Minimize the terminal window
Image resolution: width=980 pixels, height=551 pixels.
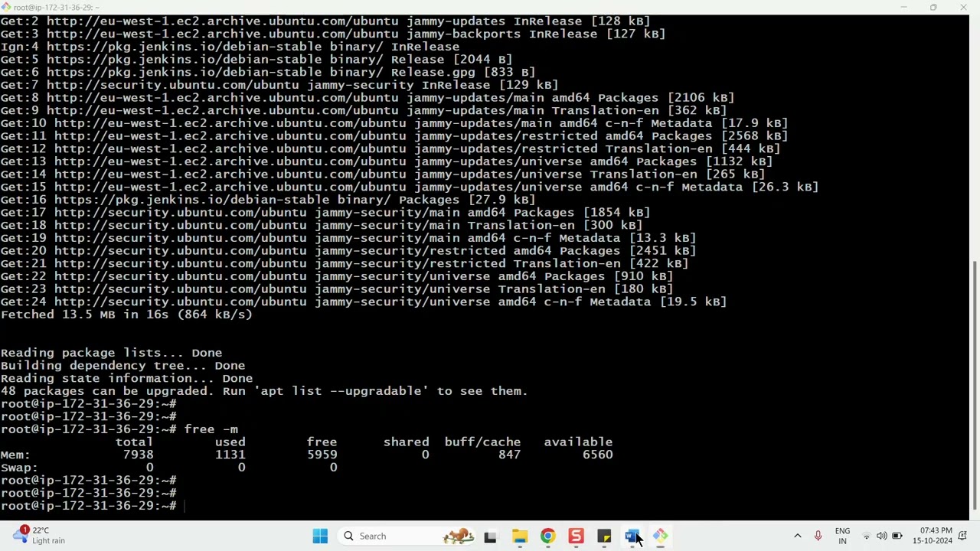pos(903,7)
